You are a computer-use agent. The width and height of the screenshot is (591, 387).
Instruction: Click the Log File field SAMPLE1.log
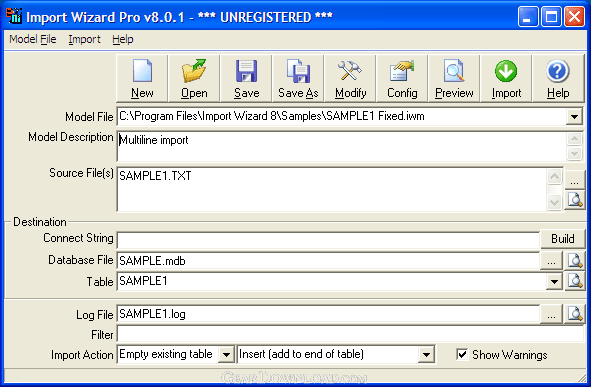(x=328, y=314)
